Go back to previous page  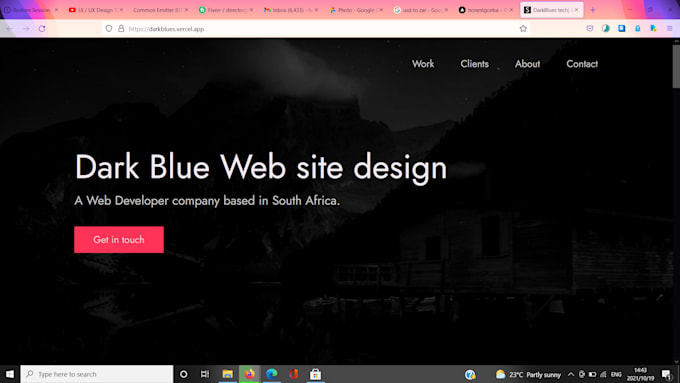10,29
